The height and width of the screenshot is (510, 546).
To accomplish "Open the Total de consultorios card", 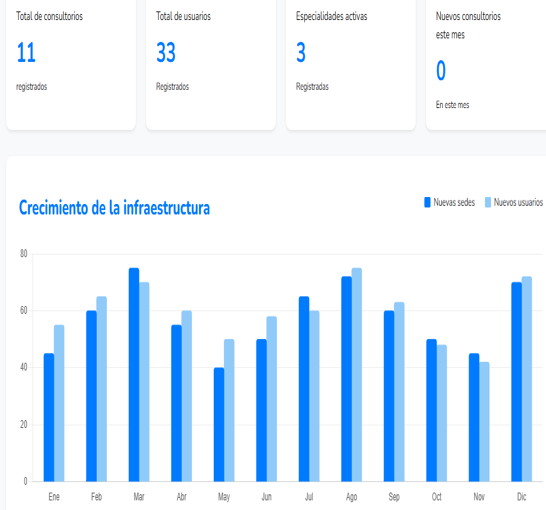I will (x=71, y=64).
